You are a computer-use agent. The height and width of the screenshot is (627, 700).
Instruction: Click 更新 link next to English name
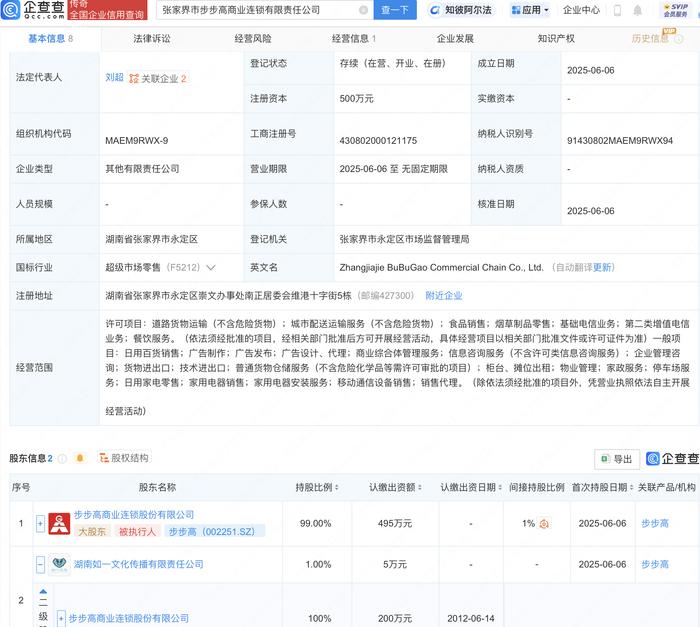click(x=602, y=268)
